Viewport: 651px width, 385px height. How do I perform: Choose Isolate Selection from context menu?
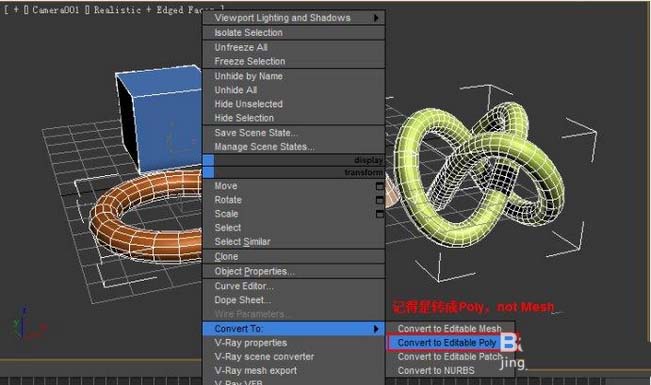pos(294,33)
